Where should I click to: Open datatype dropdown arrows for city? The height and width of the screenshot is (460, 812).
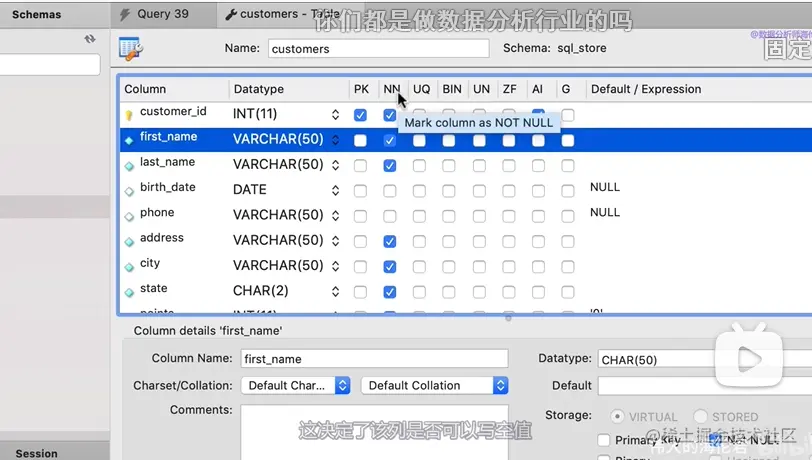pyautogui.click(x=336, y=267)
